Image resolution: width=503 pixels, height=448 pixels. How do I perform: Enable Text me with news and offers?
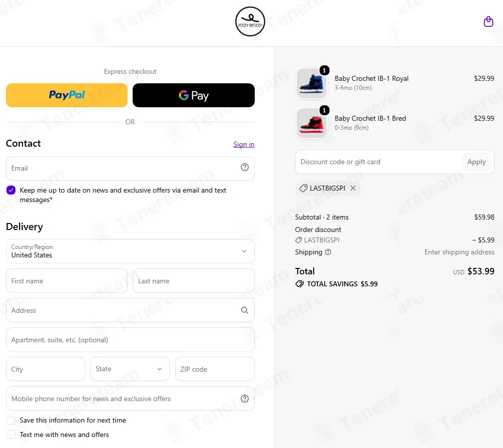point(11,435)
